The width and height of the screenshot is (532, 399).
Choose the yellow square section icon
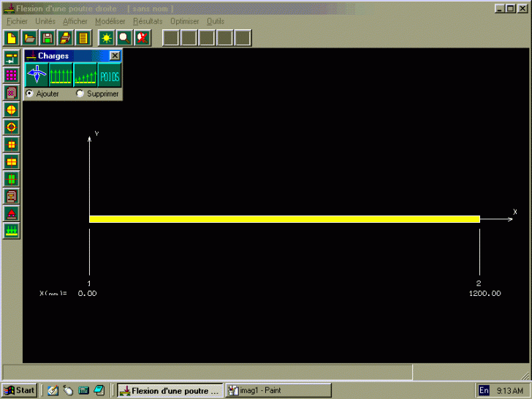tap(11, 145)
